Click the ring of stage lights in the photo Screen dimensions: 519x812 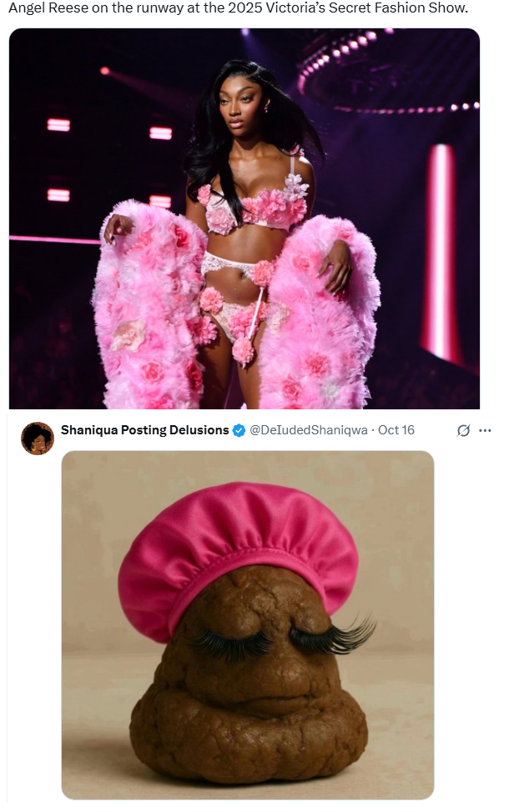[x=386, y=73]
